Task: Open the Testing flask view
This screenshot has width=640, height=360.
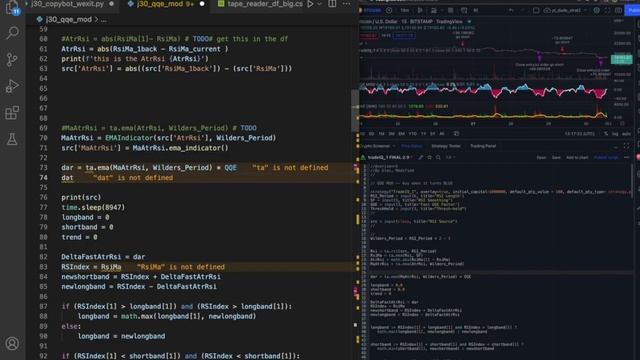Action: [12, 139]
